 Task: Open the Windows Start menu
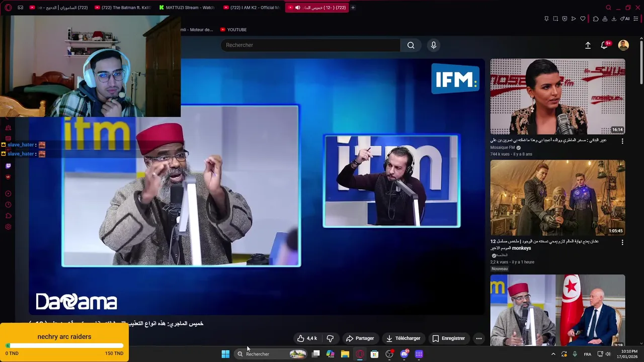pyautogui.click(x=225, y=354)
